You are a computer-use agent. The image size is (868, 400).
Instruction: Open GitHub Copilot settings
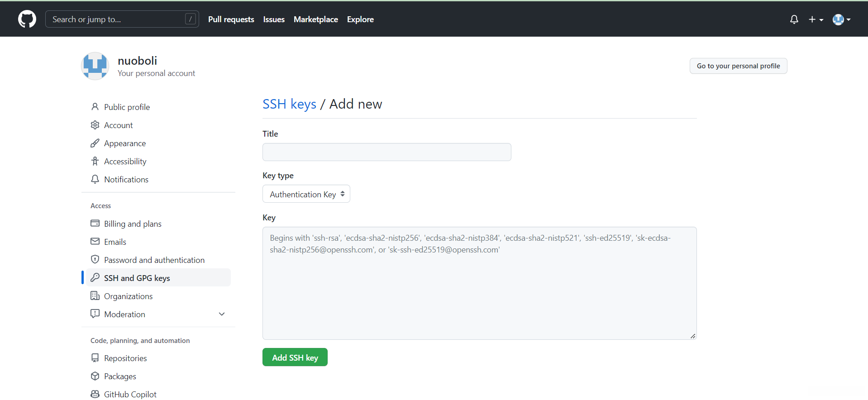tap(130, 395)
